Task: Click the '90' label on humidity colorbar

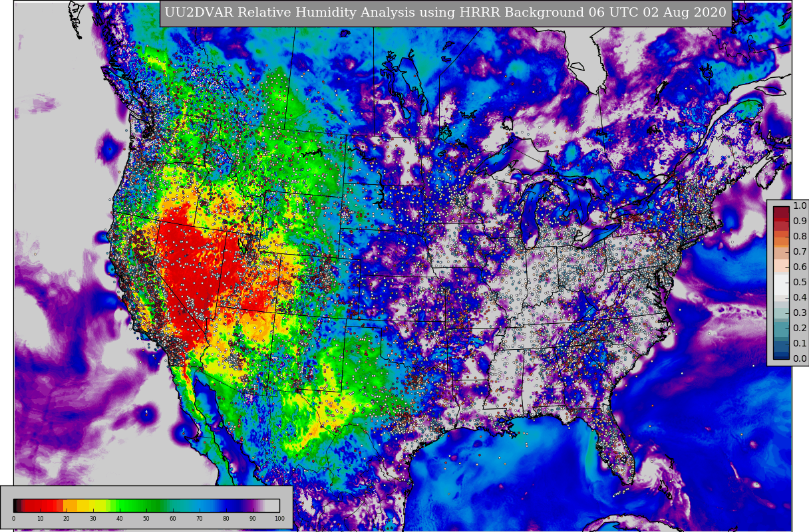Action: pos(253,518)
